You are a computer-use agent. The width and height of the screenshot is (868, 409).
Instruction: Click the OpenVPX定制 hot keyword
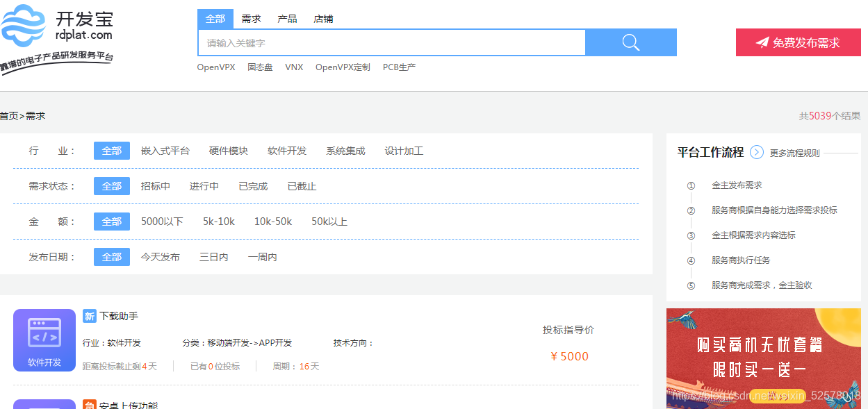pyautogui.click(x=343, y=67)
